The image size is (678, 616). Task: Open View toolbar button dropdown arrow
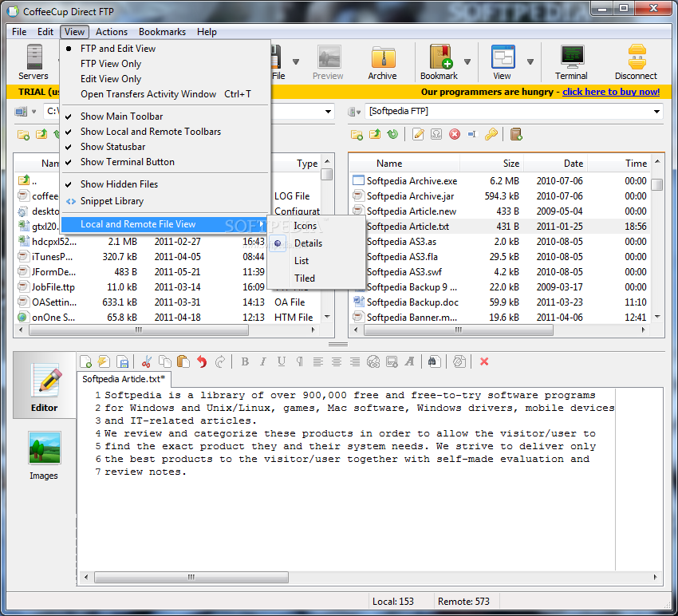click(530, 62)
